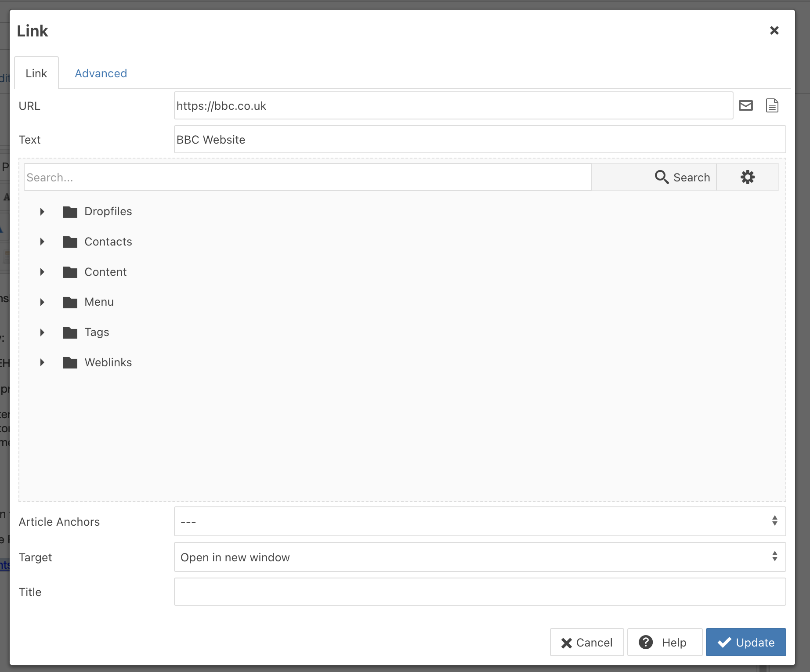Click the Search button
810x672 pixels.
654,177
